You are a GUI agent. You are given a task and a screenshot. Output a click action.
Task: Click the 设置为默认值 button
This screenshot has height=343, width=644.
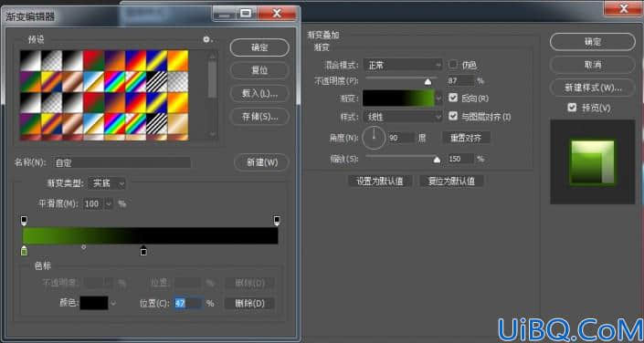click(380, 181)
